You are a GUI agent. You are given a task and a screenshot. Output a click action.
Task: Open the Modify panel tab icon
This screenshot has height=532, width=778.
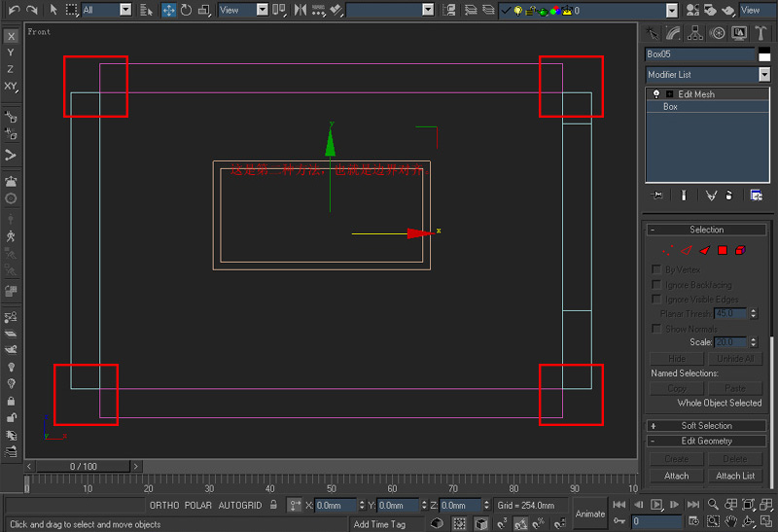coord(673,33)
